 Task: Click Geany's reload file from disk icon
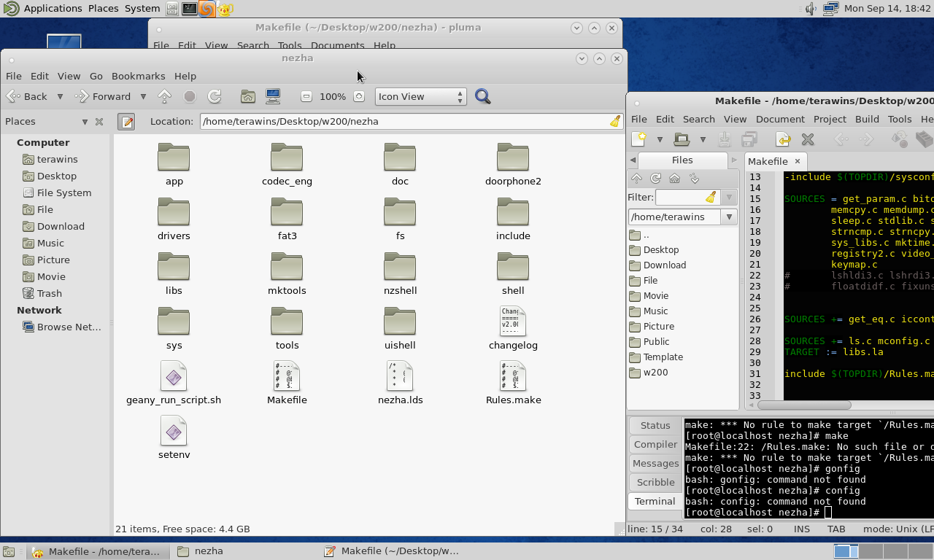click(783, 139)
